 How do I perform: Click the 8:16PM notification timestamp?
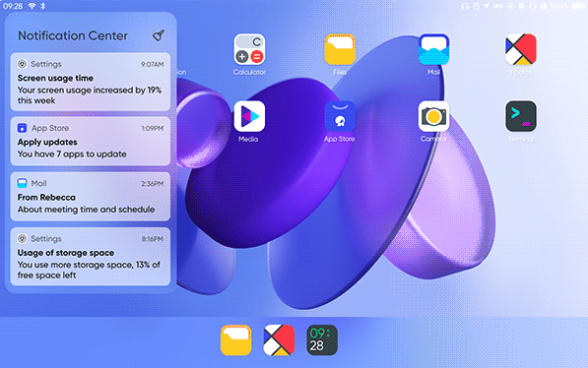tap(152, 239)
